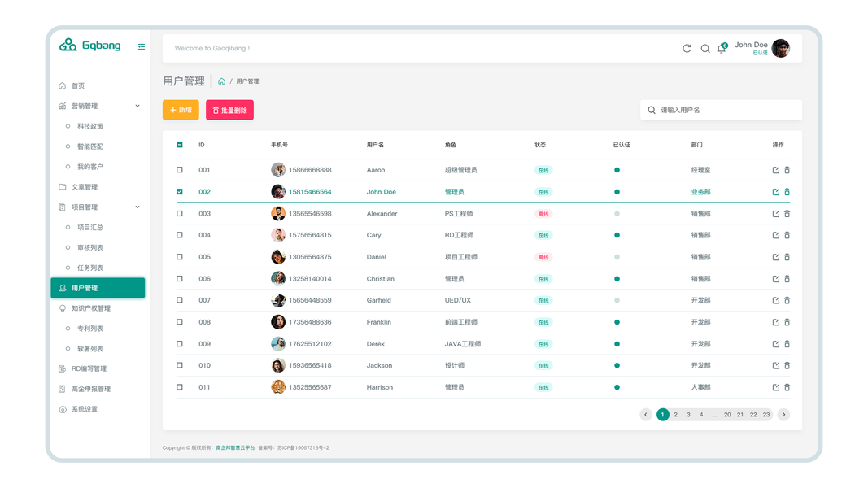Click the Gqbang logo
Screen dimensions: 868x488
tap(89, 46)
